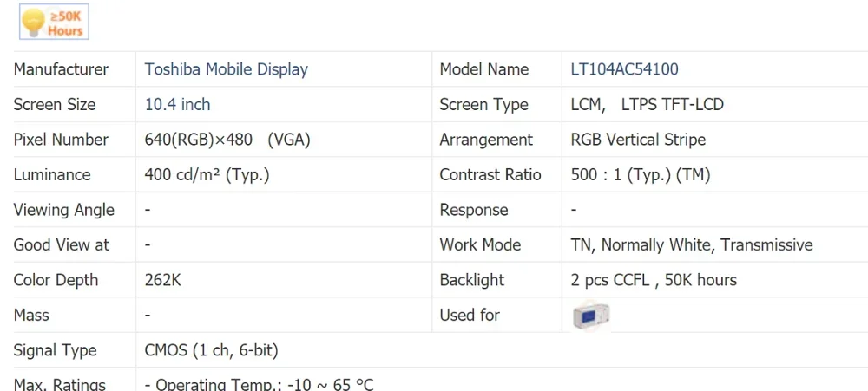This screenshot has width=868, height=391.
Task: Click the TN, Normally White, Transmissive text
Action: 692,245
